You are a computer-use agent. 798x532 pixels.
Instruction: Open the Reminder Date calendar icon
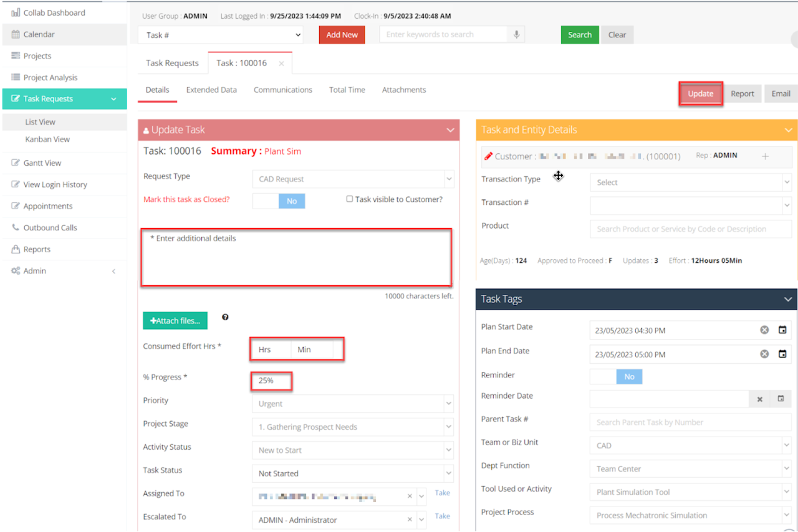[780, 399]
